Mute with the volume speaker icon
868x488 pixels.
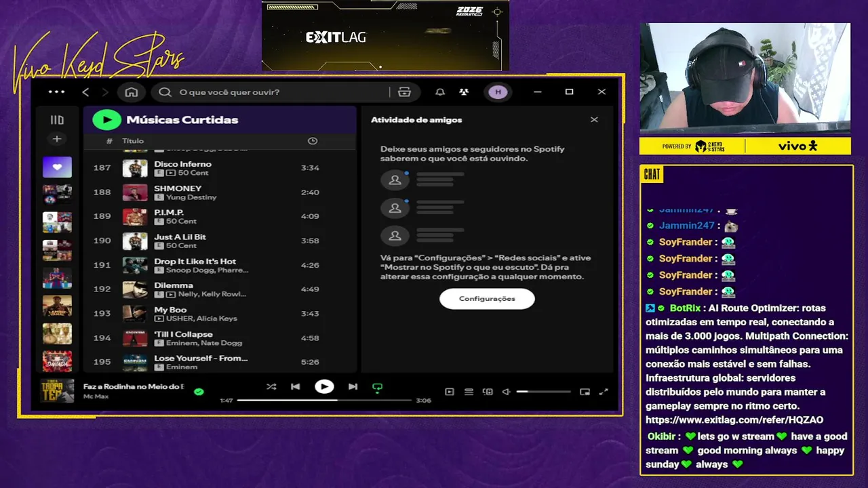[x=506, y=392]
